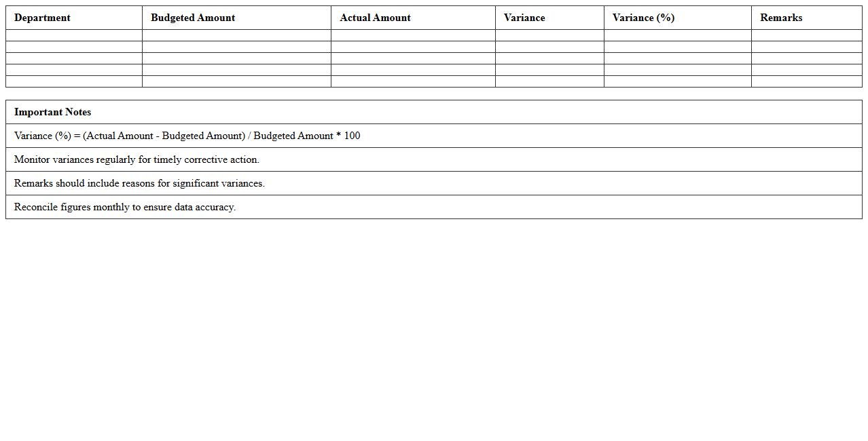Image resolution: width=868 pixels, height=441 pixels.
Task: Click first empty cell under Variance (%)
Action: tap(677, 35)
